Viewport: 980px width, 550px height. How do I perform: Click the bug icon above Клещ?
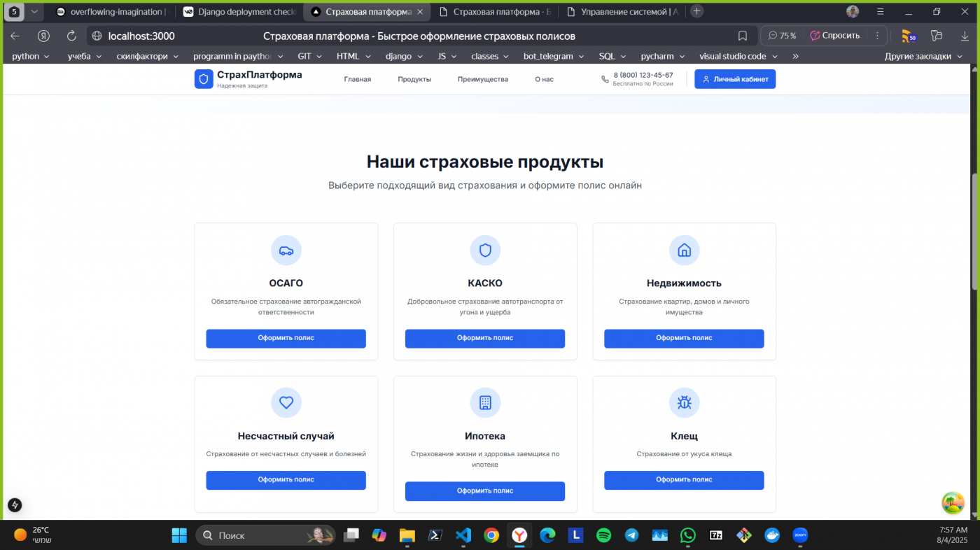685,402
